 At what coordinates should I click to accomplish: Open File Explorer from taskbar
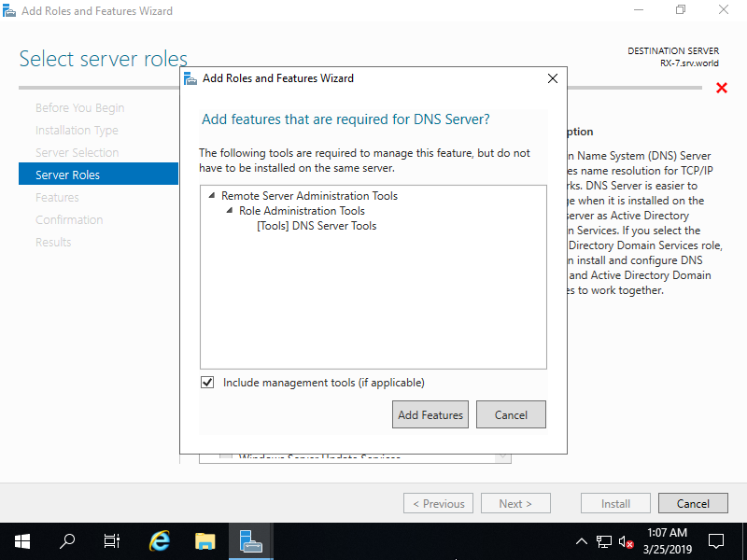pos(205,541)
